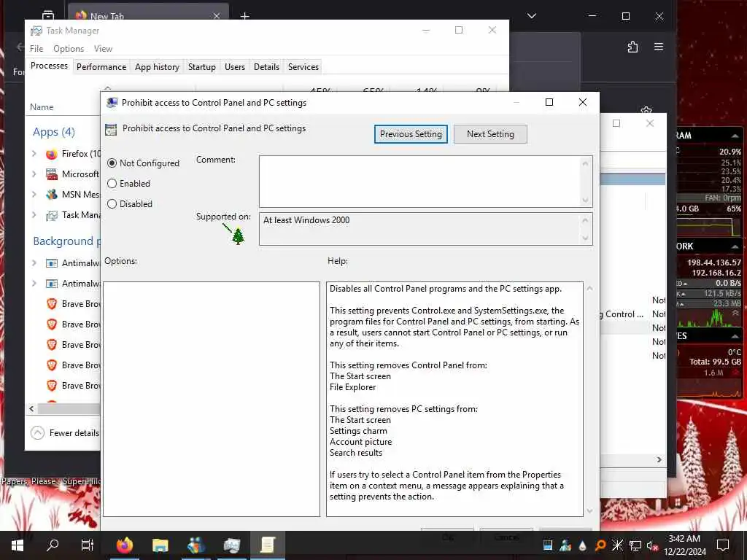Open the Task Manager File menu

tap(36, 49)
